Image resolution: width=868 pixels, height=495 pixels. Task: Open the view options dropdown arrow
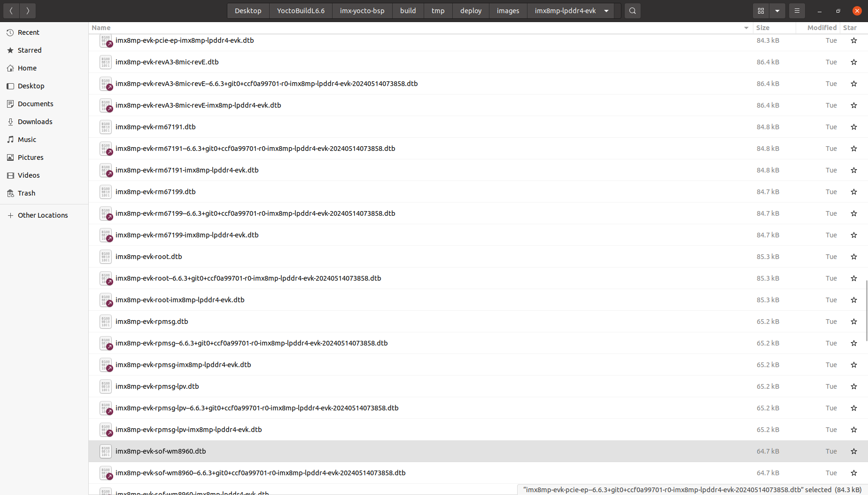pyautogui.click(x=777, y=10)
